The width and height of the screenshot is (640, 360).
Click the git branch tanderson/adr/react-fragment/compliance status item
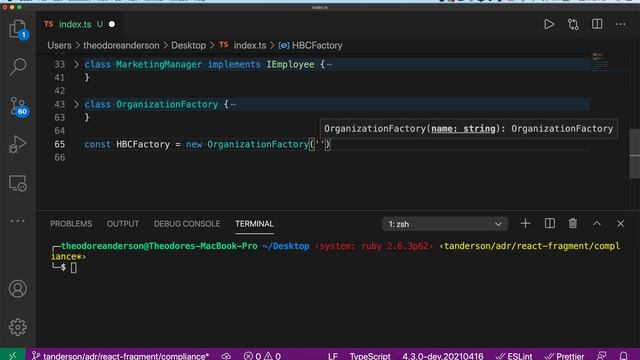coord(121,356)
